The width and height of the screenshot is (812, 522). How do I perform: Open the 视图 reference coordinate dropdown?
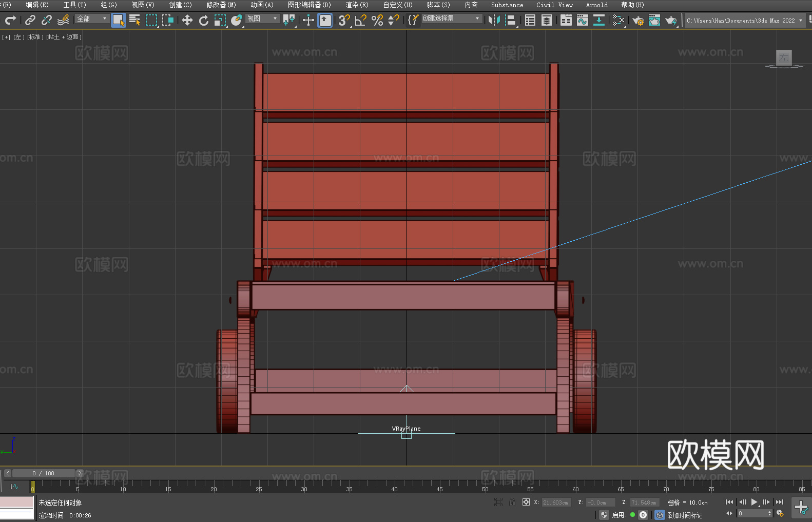[x=262, y=19]
